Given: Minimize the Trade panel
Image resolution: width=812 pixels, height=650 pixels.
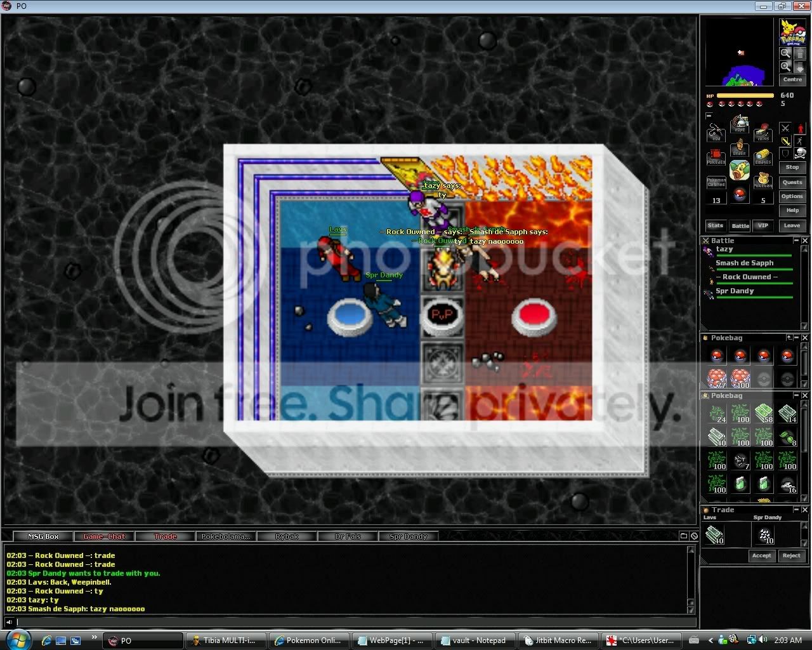Looking at the screenshot, I should click(x=797, y=510).
